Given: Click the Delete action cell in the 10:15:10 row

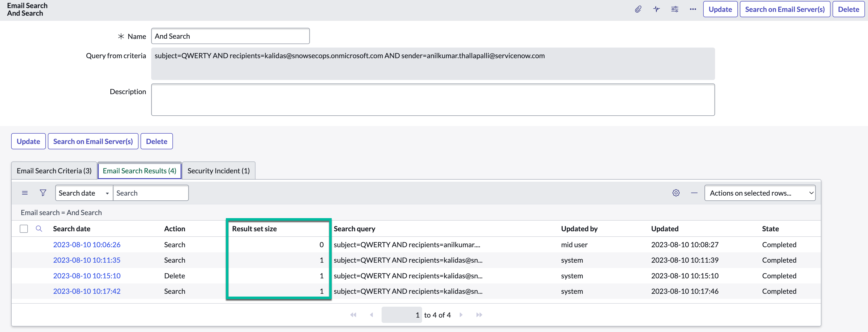Looking at the screenshot, I should coord(174,276).
